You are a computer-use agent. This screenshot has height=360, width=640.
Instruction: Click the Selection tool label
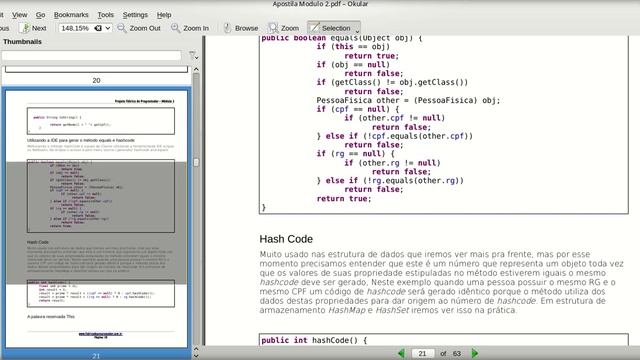pyautogui.click(x=336, y=28)
